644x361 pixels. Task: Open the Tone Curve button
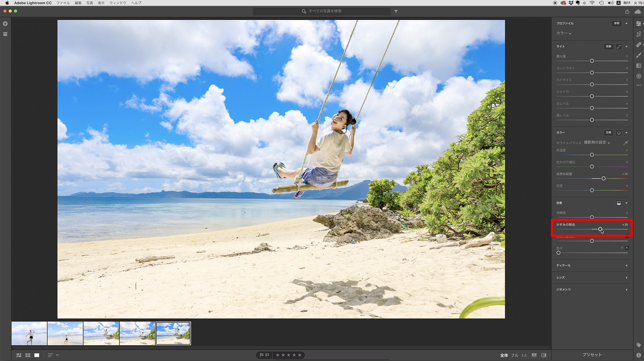(x=619, y=47)
